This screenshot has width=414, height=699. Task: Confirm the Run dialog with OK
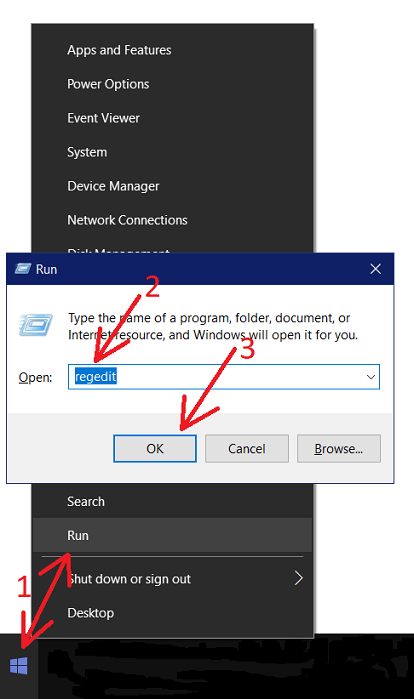(155, 448)
